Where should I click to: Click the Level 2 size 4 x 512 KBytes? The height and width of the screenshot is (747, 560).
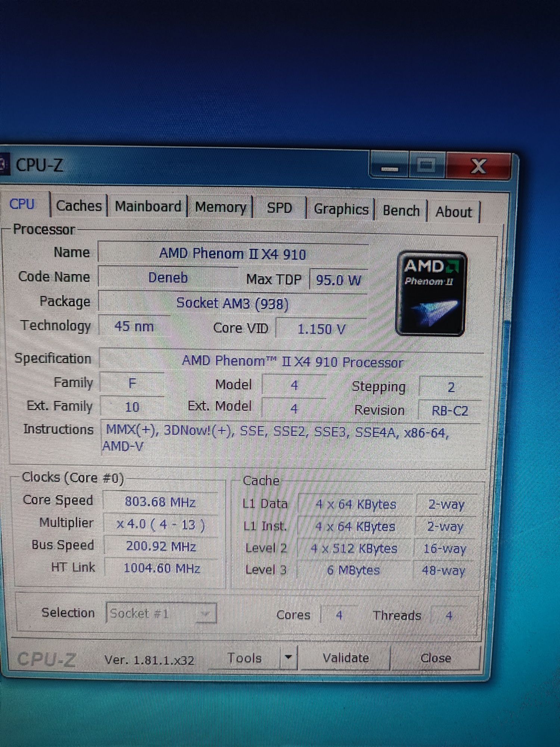pos(354,548)
